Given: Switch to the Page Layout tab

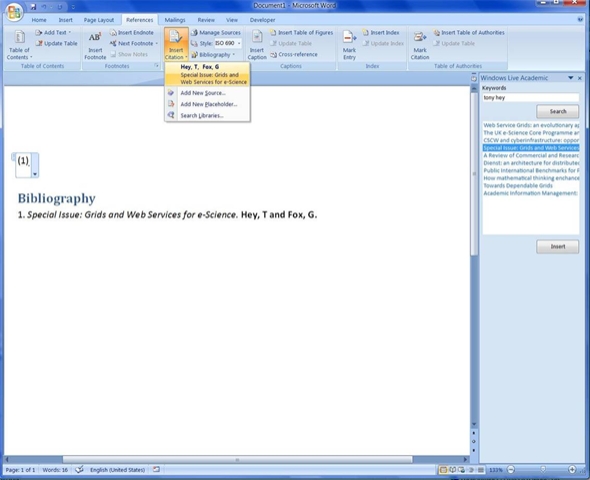Looking at the screenshot, I should click(x=99, y=20).
